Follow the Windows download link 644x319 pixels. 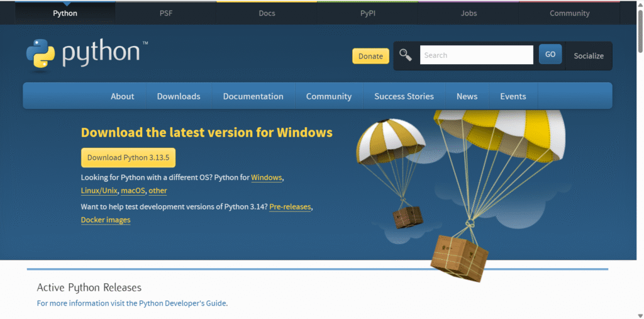(267, 177)
